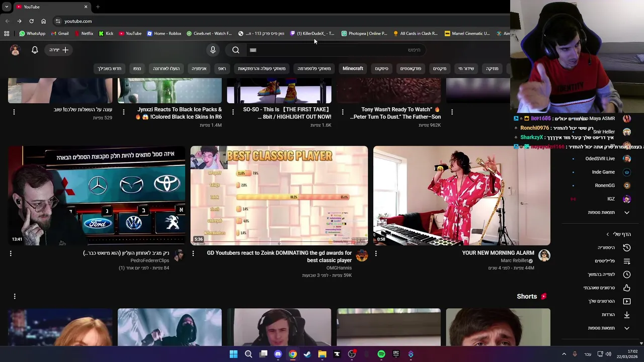The height and width of the screenshot is (362, 644).
Task: Open סרטונים שאהבתי liked videos
Action: (606, 288)
